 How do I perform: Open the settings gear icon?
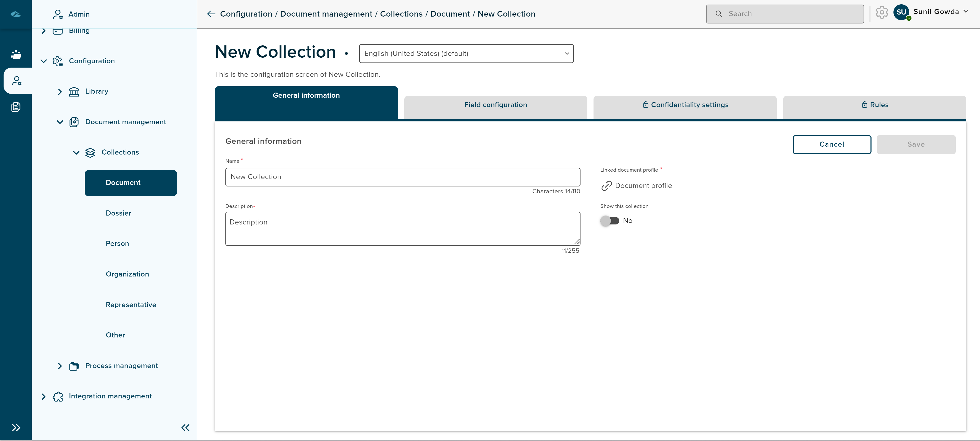pyautogui.click(x=881, y=12)
